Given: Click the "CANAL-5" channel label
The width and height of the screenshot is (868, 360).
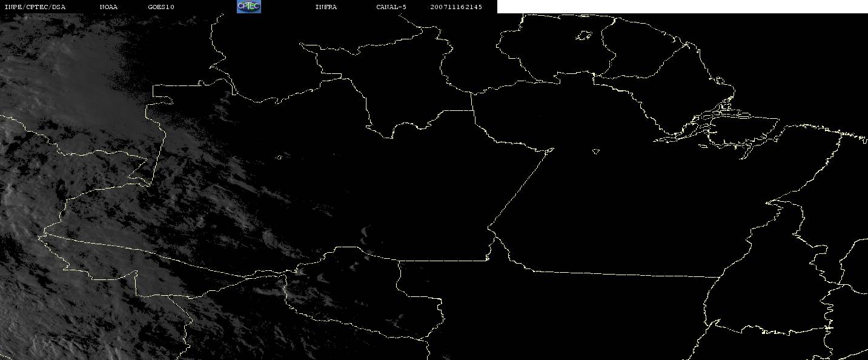Looking at the screenshot, I should [391, 7].
